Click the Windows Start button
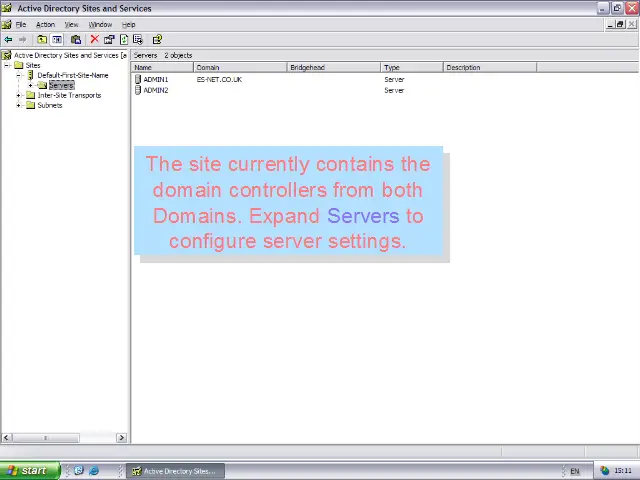The image size is (640, 480). [25, 470]
